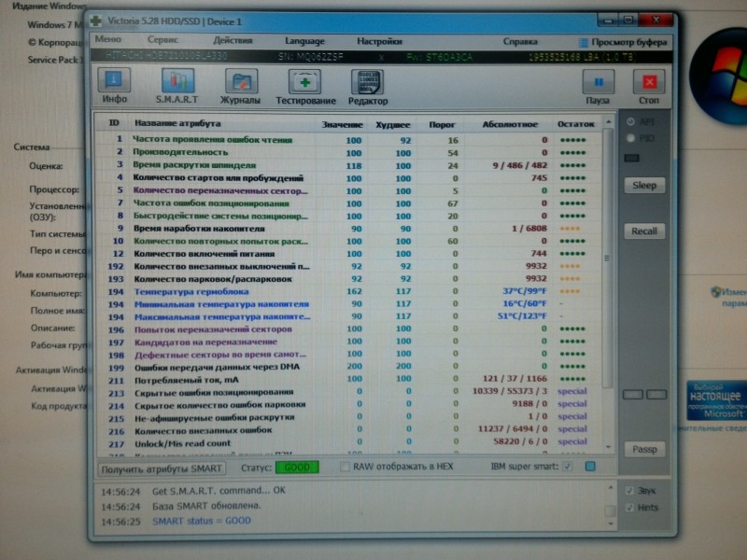Select the API radio button
Screen dimensions: 747x560
(x=630, y=122)
